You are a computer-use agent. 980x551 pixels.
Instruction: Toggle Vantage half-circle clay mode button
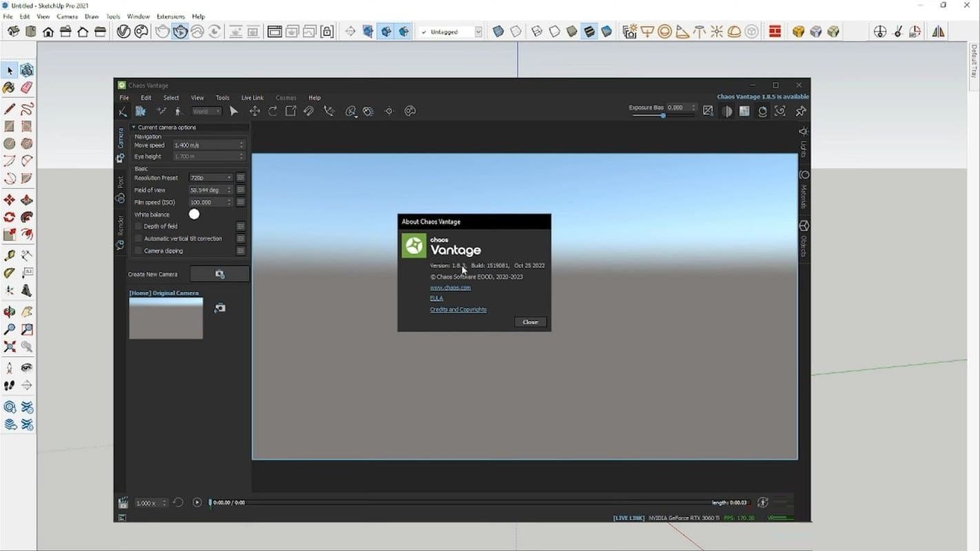[x=727, y=111]
